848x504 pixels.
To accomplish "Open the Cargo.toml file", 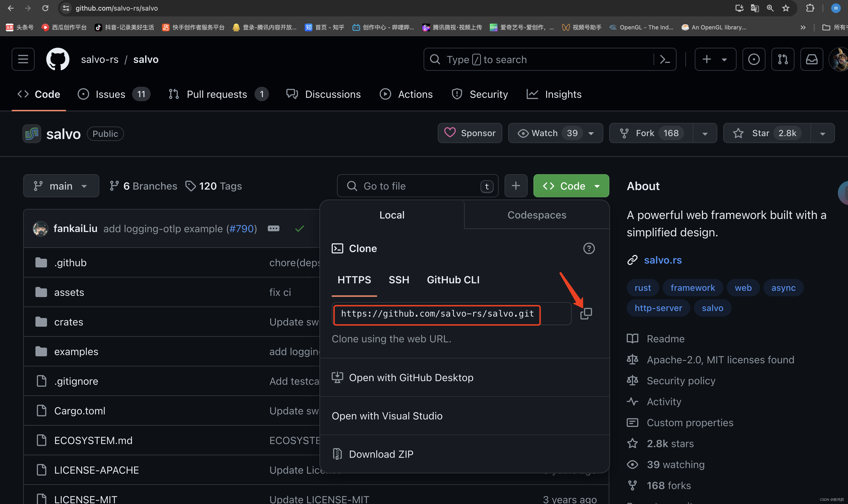I will (80, 411).
